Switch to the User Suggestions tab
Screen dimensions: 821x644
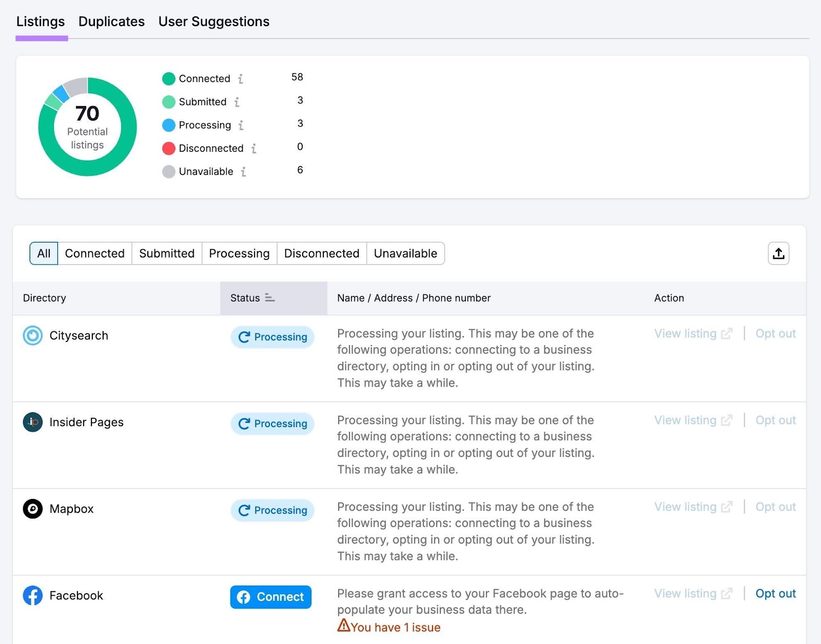(x=213, y=22)
